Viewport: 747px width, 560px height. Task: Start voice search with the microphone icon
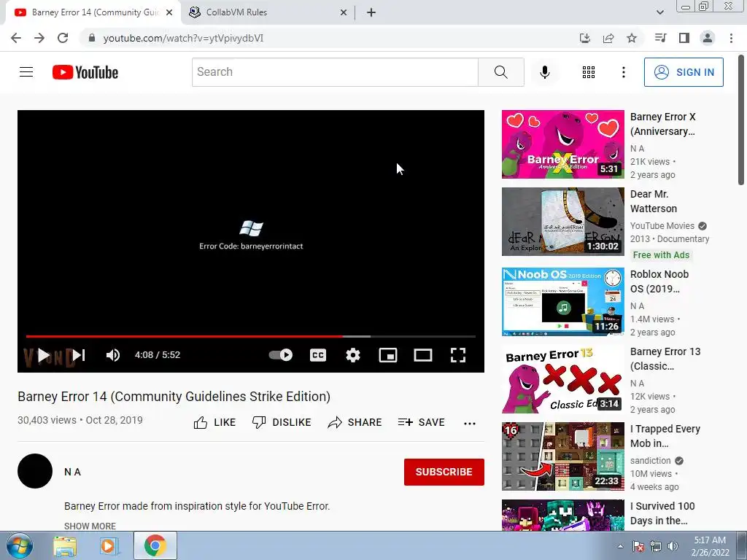(544, 72)
